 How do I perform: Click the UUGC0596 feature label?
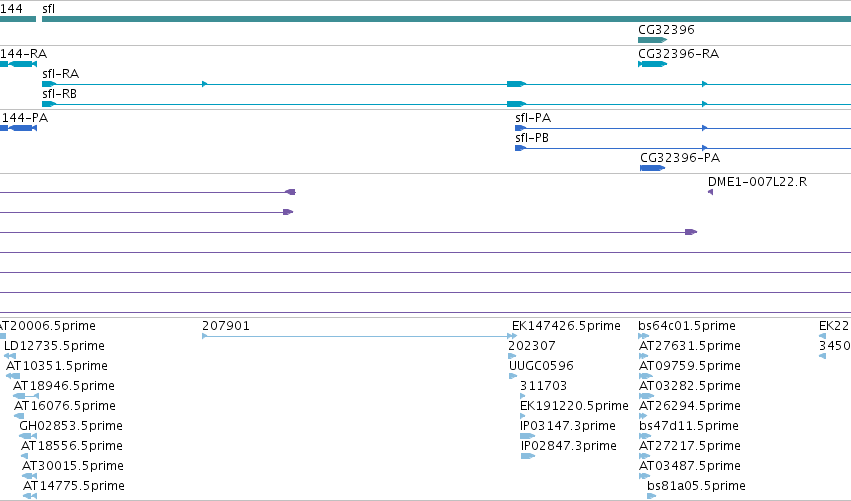point(541,366)
